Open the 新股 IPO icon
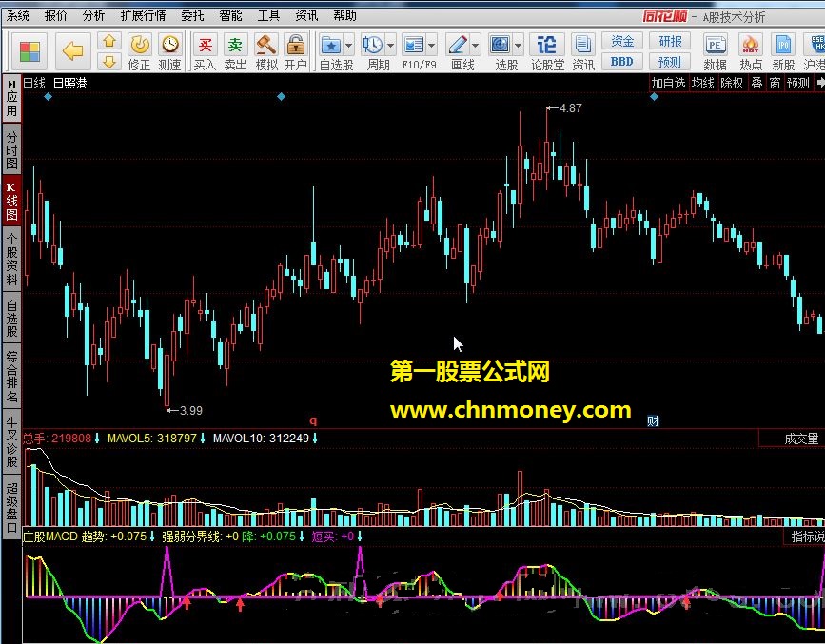 [x=783, y=51]
